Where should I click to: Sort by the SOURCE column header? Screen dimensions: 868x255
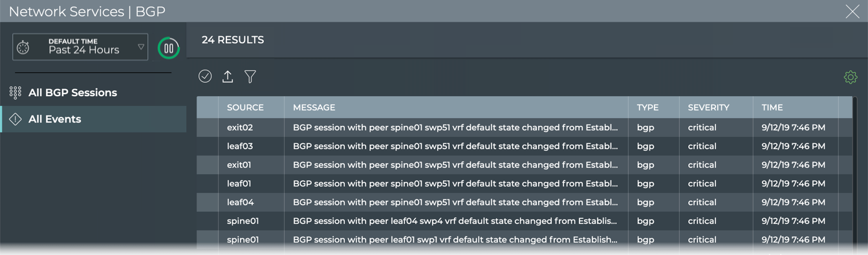tap(245, 108)
